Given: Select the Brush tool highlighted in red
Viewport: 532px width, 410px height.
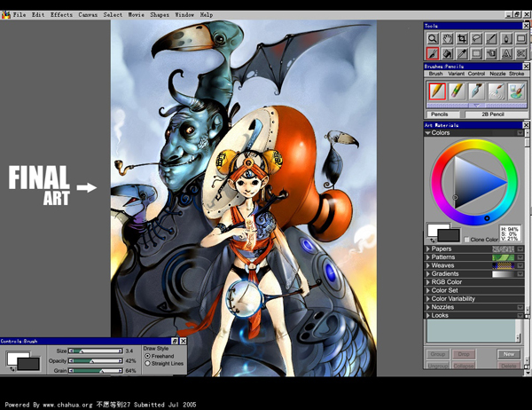Looking at the screenshot, I should tap(433, 53).
